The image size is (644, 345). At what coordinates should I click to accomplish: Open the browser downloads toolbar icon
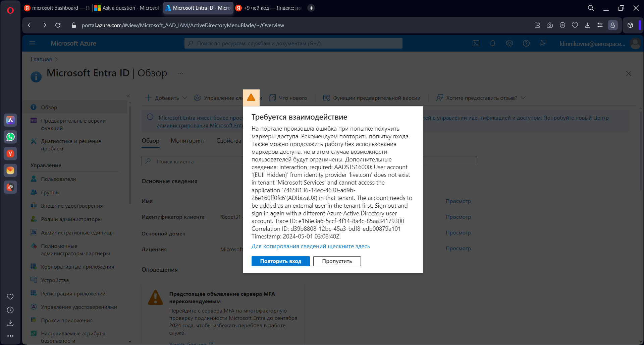point(588,25)
